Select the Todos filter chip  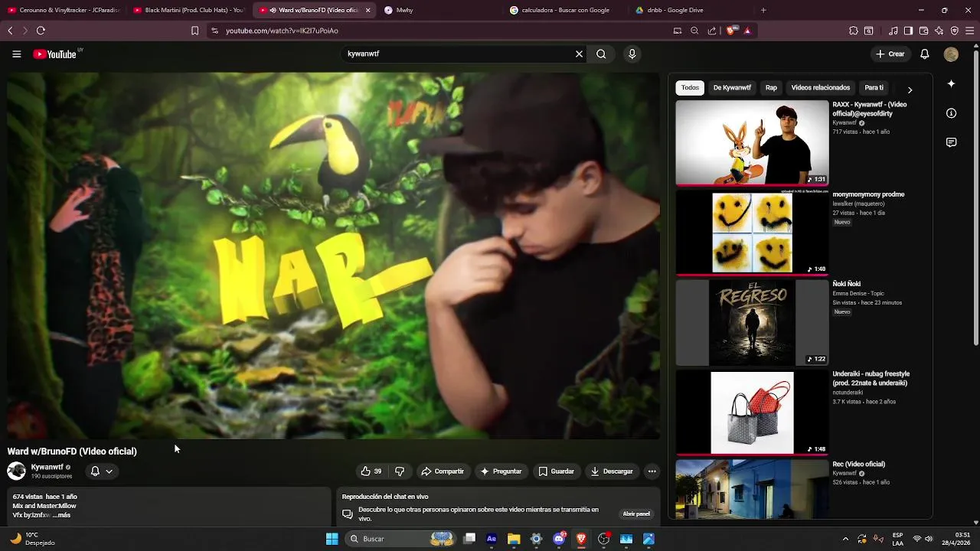point(690,88)
